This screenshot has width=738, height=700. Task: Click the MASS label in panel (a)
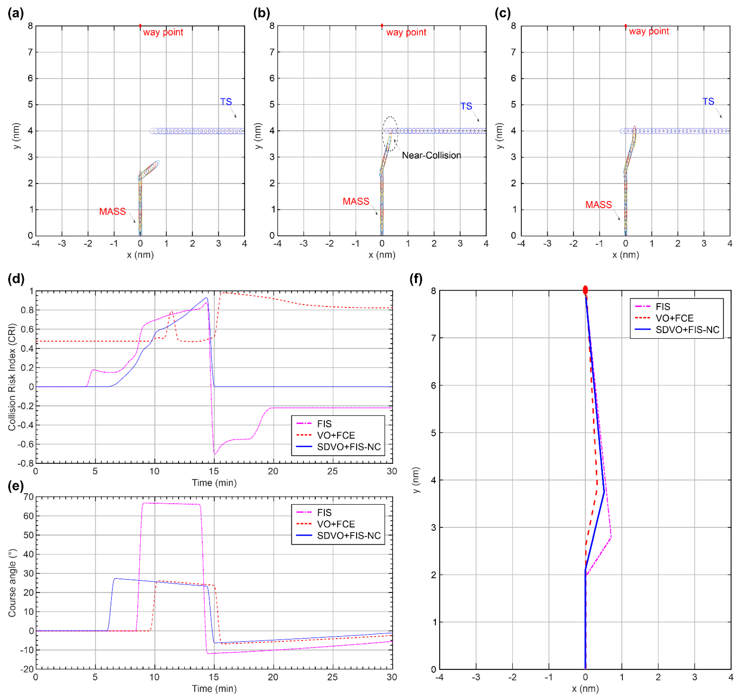pos(112,212)
